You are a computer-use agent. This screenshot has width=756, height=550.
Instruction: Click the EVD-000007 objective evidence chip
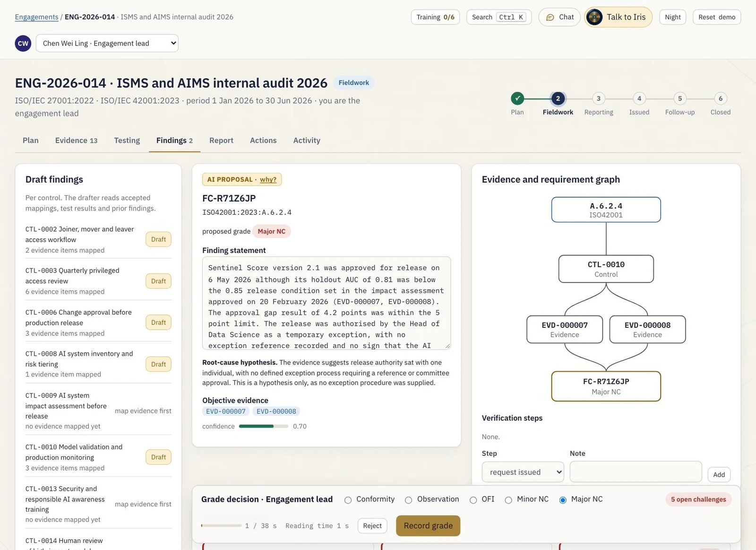pos(226,411)
